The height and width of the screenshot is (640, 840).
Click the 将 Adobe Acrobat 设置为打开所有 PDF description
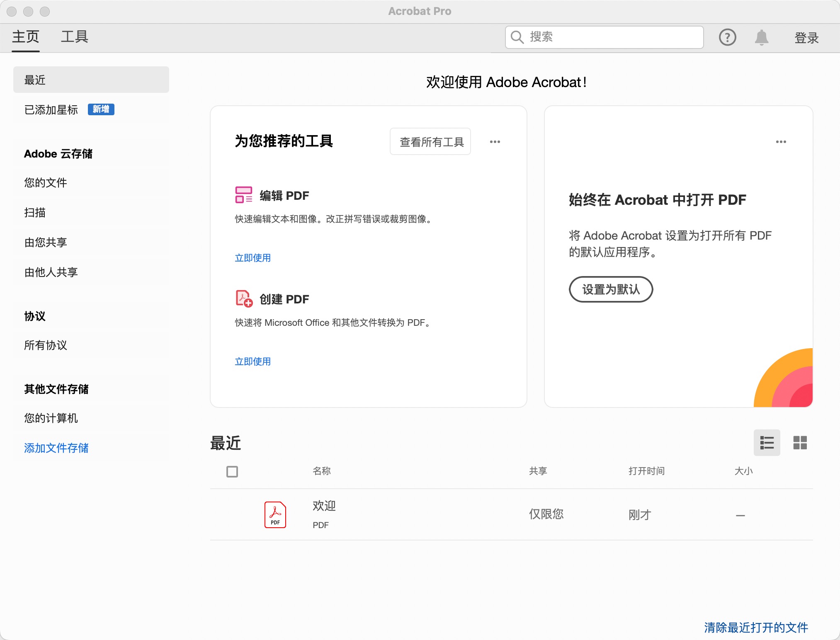pyautogui.click(x=670, y=244)
